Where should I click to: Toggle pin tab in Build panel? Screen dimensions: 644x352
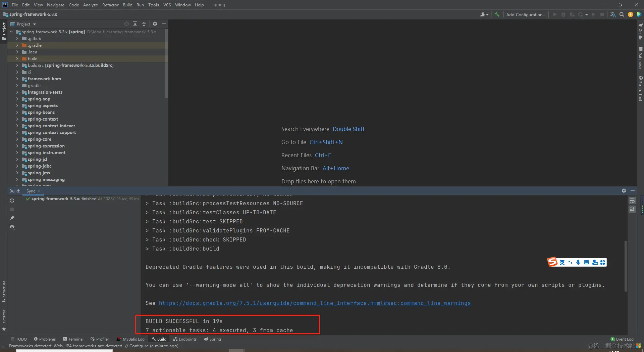12,218
